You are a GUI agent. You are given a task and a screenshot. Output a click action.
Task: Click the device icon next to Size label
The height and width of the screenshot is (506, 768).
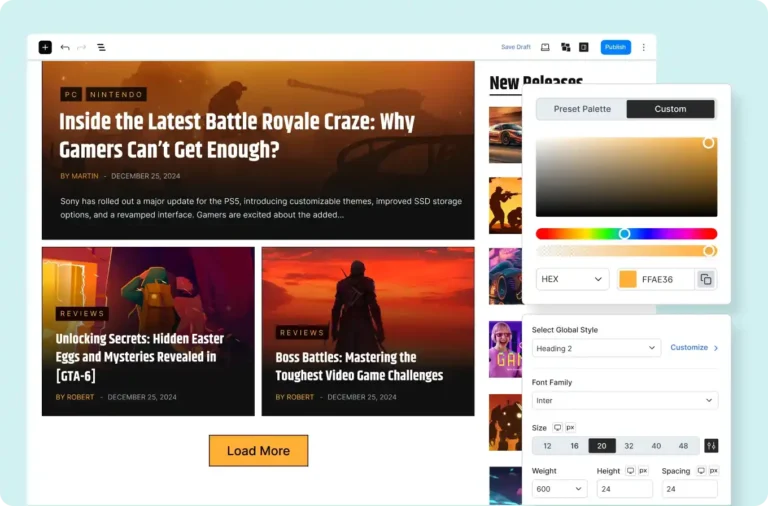558,428
